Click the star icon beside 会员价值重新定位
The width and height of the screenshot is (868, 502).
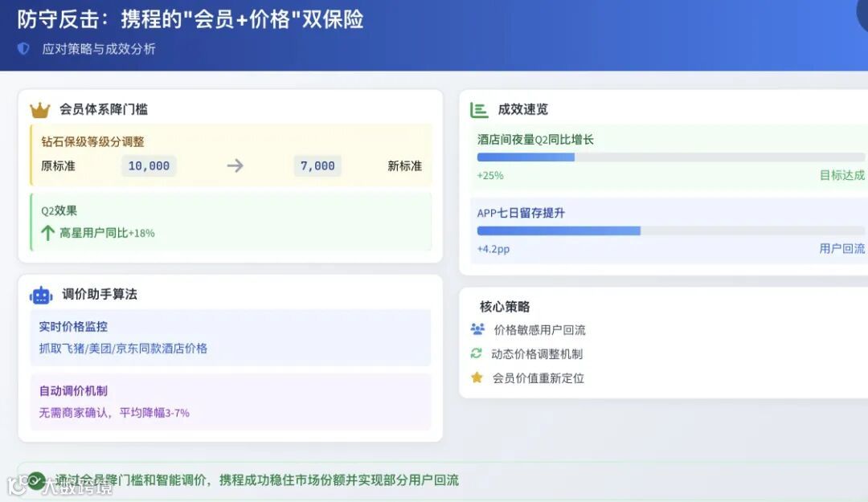(x=477, y=378)
